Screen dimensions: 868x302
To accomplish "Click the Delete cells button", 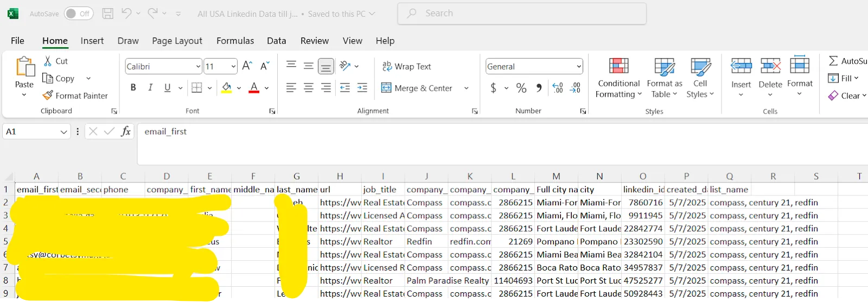I will pos(770,77).
